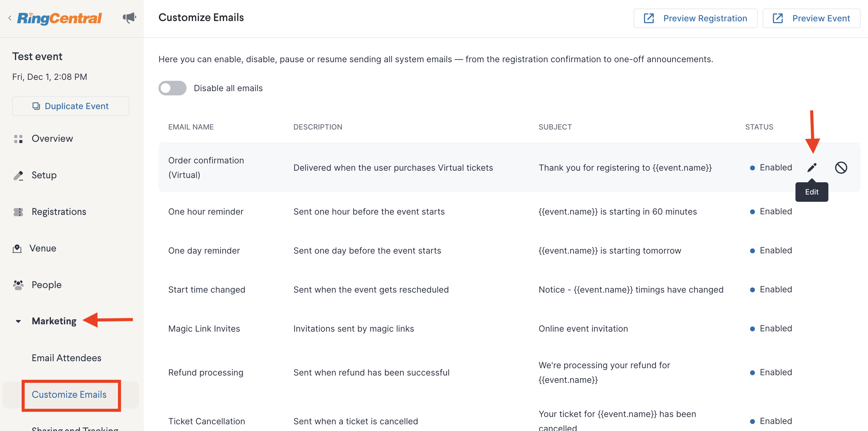Click the Preview Event button
The width and height of the screenshot is (868, 431).
811,18
